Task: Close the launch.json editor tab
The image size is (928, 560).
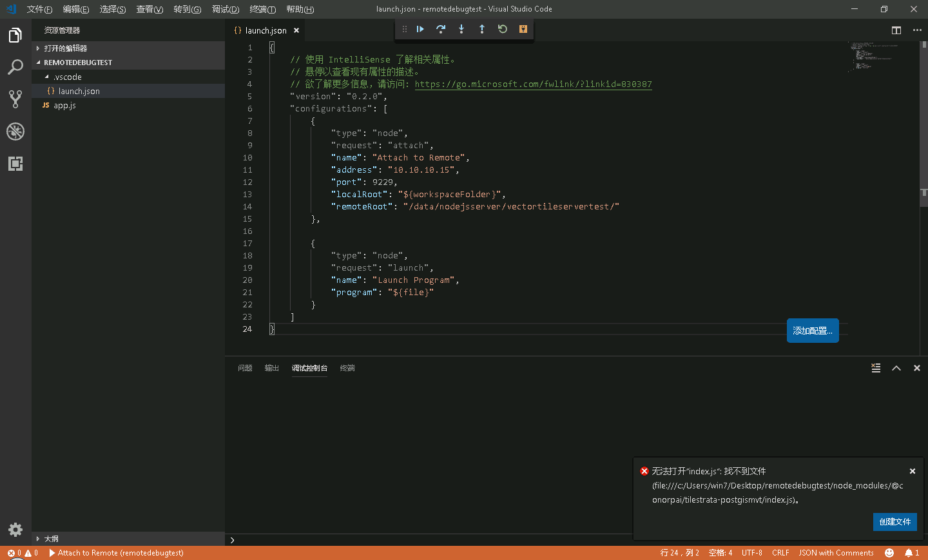Action: (296, 30)
